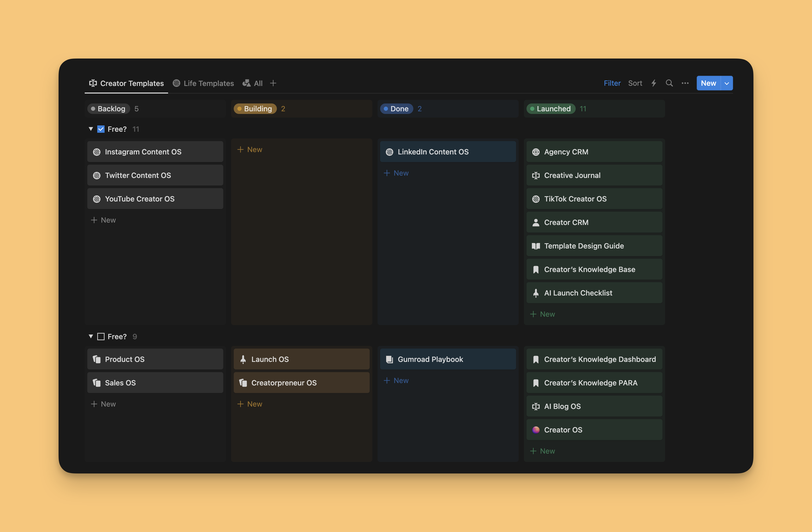Click the colorful gradient icon on Creator OS

click(x=536, y=430)
